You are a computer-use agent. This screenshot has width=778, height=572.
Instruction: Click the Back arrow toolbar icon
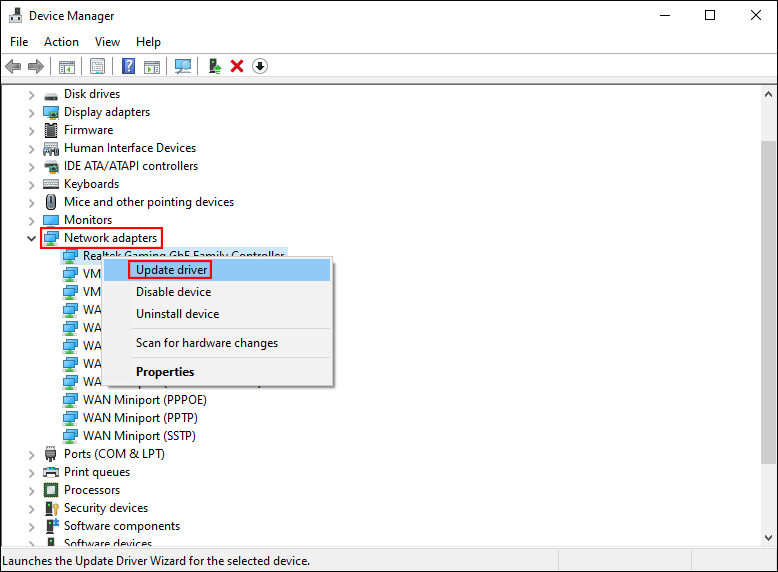(13, 66)
